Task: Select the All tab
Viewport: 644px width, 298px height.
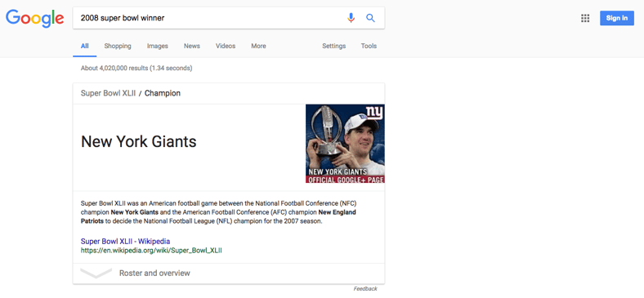Action: [x=85, y=46]
